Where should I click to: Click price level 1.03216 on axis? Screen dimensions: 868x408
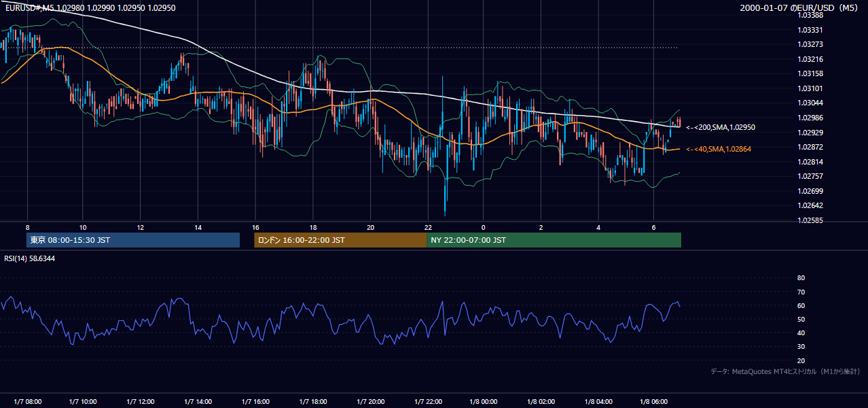[x=812, y=59]
